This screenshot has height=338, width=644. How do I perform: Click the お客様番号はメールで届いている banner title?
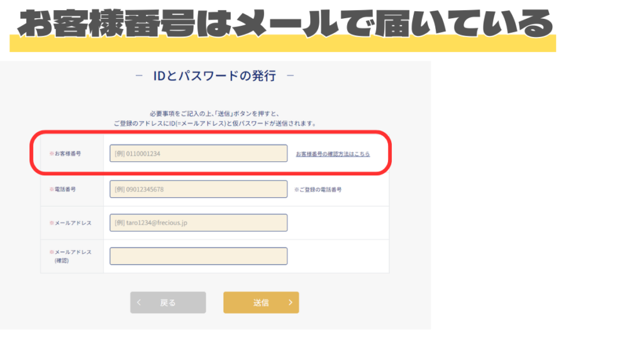click(x=284, y=26)
